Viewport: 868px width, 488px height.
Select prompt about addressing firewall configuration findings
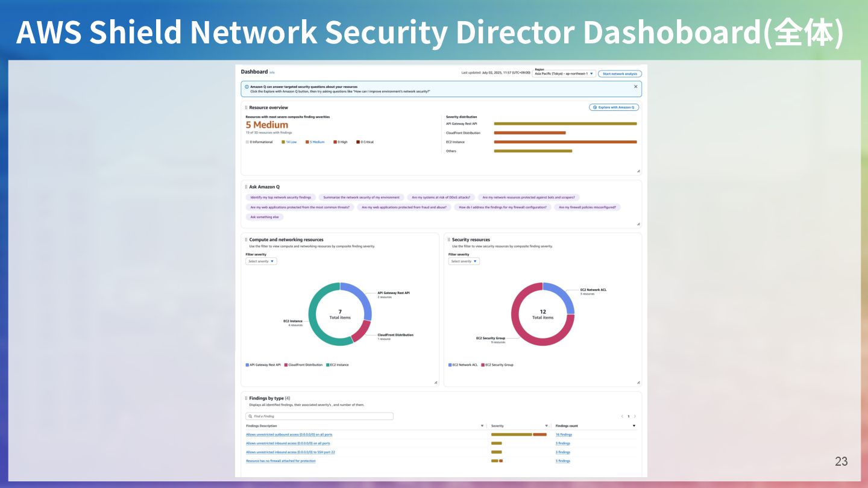click(503, 207)
